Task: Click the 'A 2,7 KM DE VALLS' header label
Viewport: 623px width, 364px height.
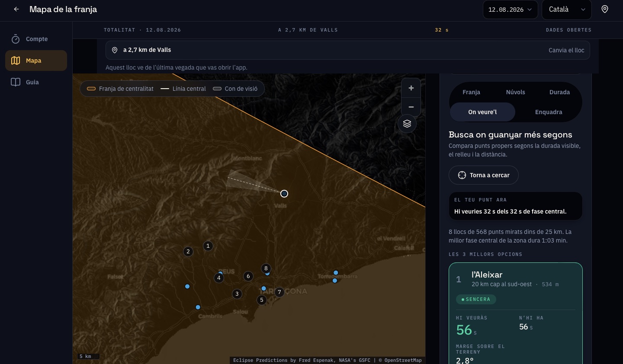Action: point(308,30)
